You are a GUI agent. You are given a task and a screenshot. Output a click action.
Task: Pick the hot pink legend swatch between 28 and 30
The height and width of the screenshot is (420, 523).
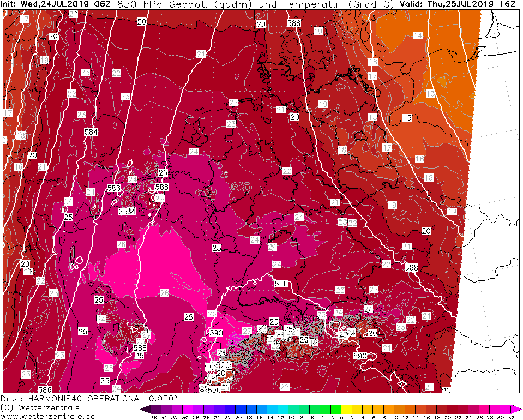point(495,409)
